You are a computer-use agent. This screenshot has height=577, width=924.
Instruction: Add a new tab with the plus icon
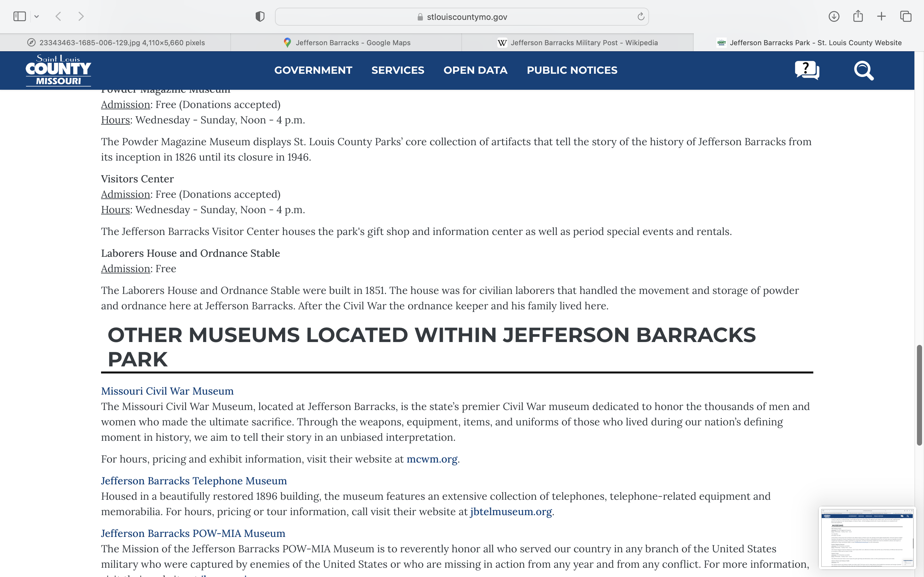882,16
